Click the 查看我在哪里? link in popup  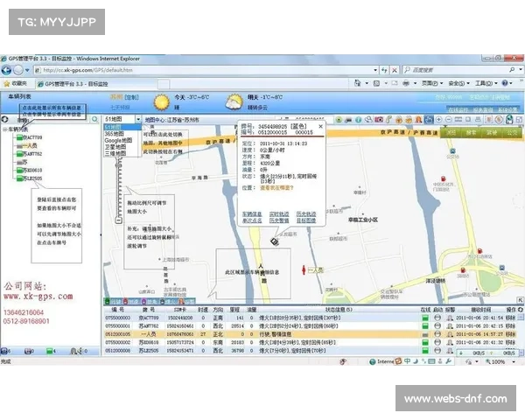[x=277, y=187]
